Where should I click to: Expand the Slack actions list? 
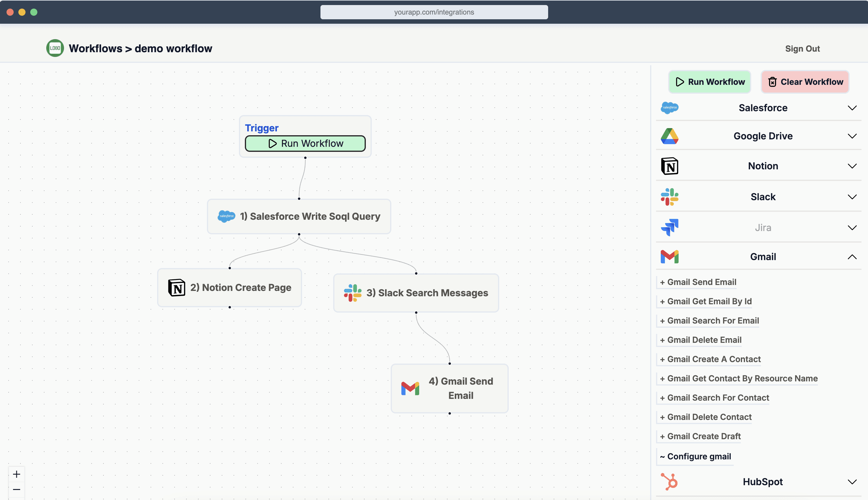[x=852, y=197]
